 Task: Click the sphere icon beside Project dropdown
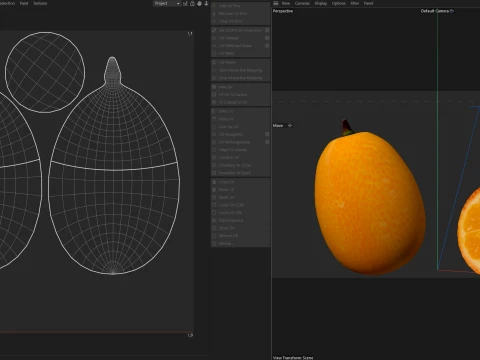[x=199, y=3]
